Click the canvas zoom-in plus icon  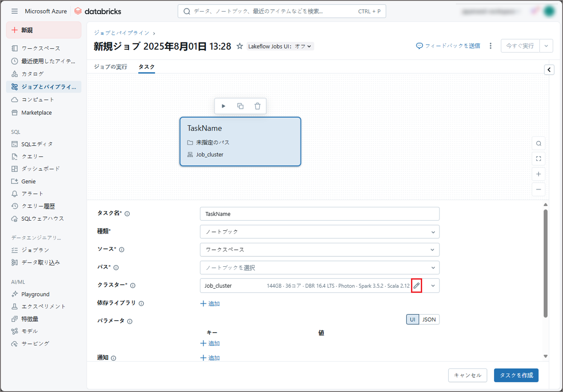(538, 174)
